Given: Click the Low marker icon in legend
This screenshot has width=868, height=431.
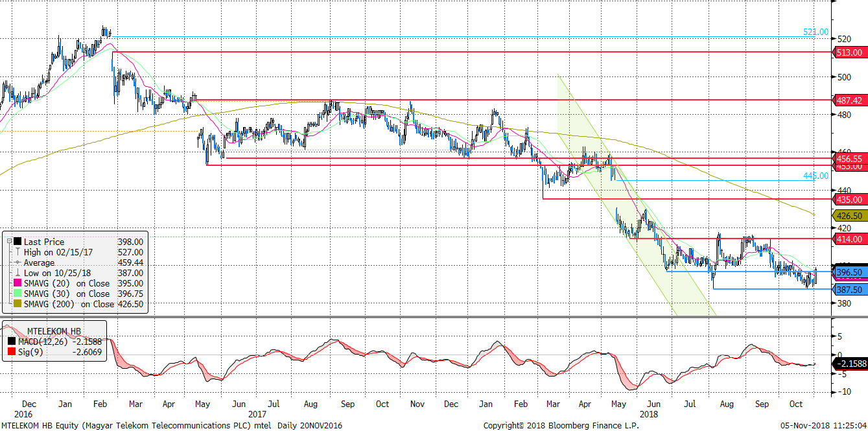Looking at the screenshot, I should pos(18,273).
